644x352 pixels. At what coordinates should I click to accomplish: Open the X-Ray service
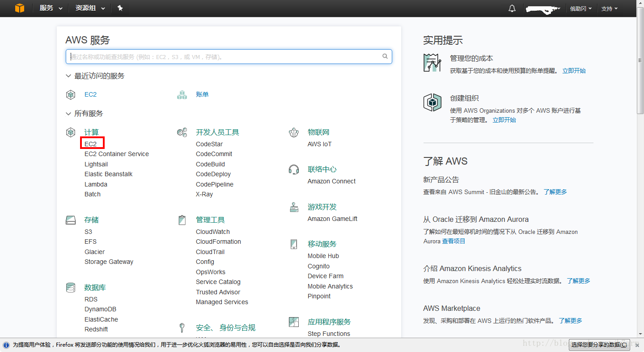tap(204, 194)
